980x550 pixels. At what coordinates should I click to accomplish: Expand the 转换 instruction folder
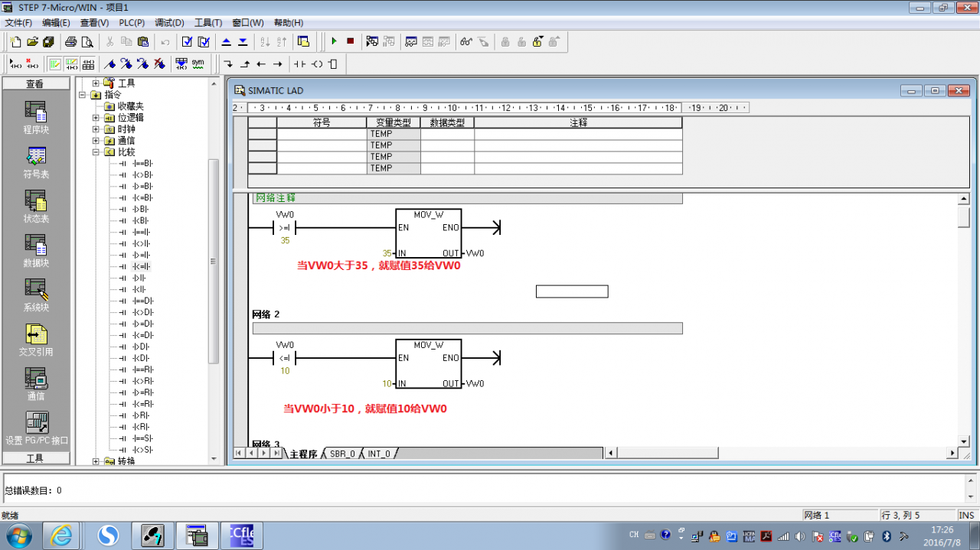point(96,461)
